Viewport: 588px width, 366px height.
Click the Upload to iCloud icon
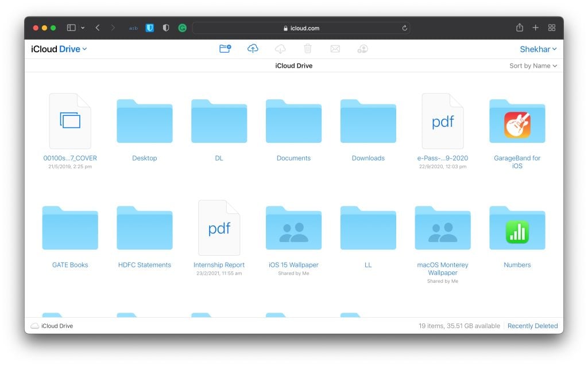253,49
